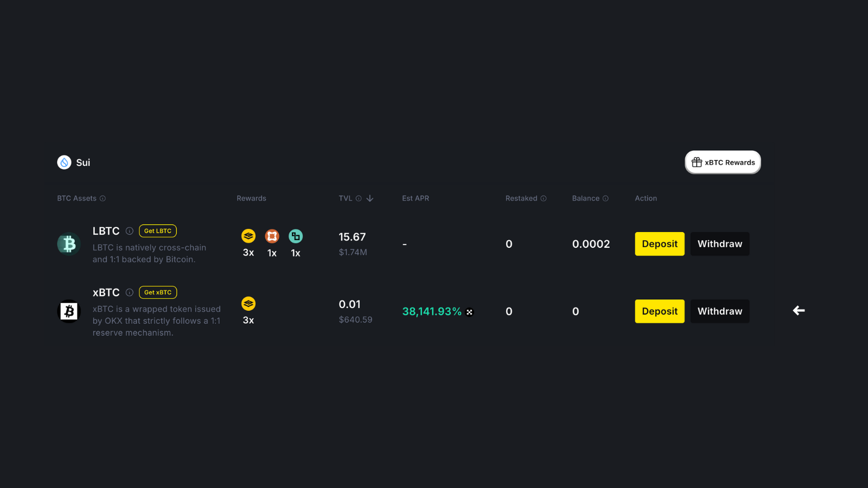Click the Rewards column header
This screenshot has height=488, width=868.
pos(251,198)
